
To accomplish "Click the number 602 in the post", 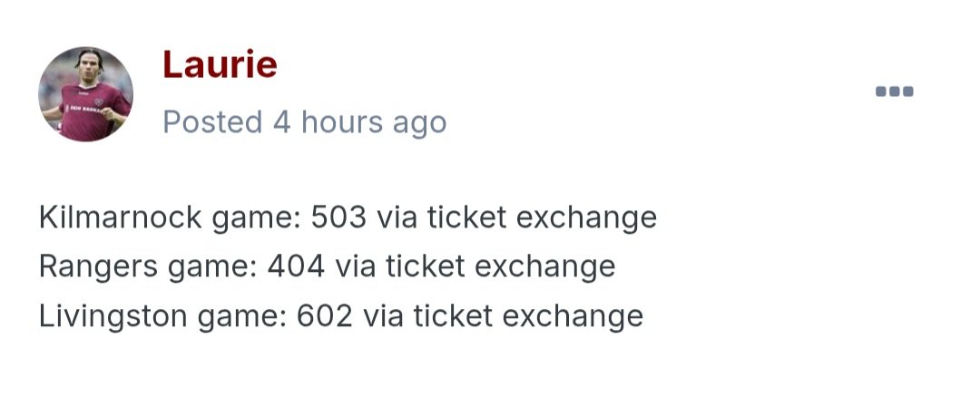I will click(326, 316).
